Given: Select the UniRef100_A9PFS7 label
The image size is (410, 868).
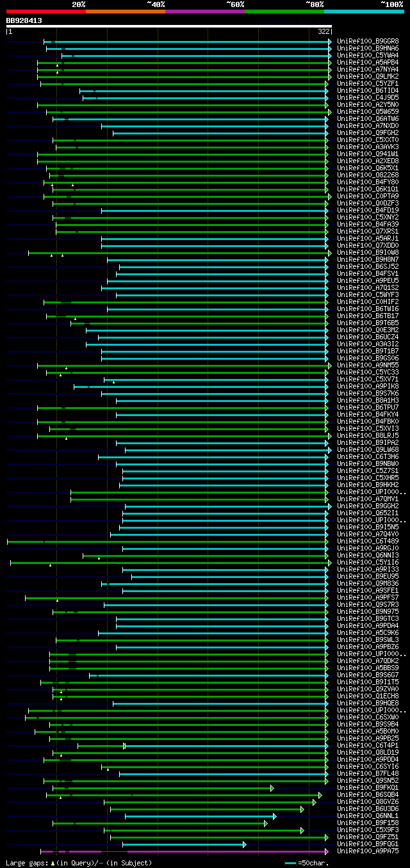Looking at the screenshot, I should [x=368, y=597].
